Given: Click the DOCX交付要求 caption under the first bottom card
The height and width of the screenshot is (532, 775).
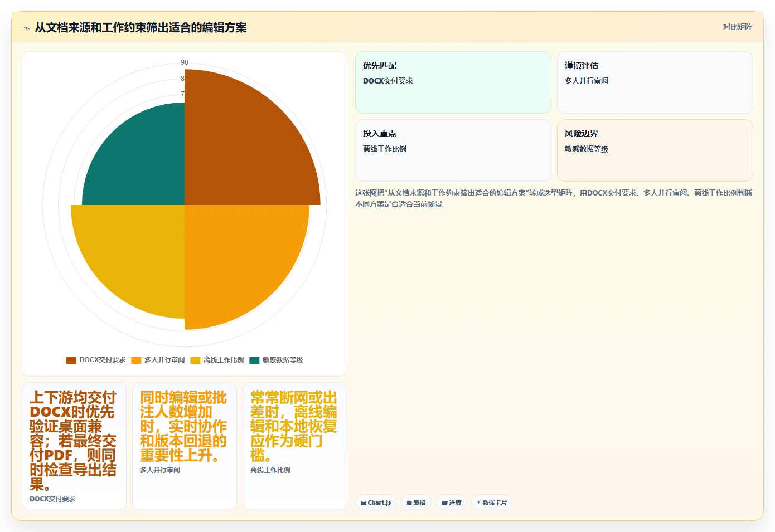Looking at the screenshot, I should (52, 499).
